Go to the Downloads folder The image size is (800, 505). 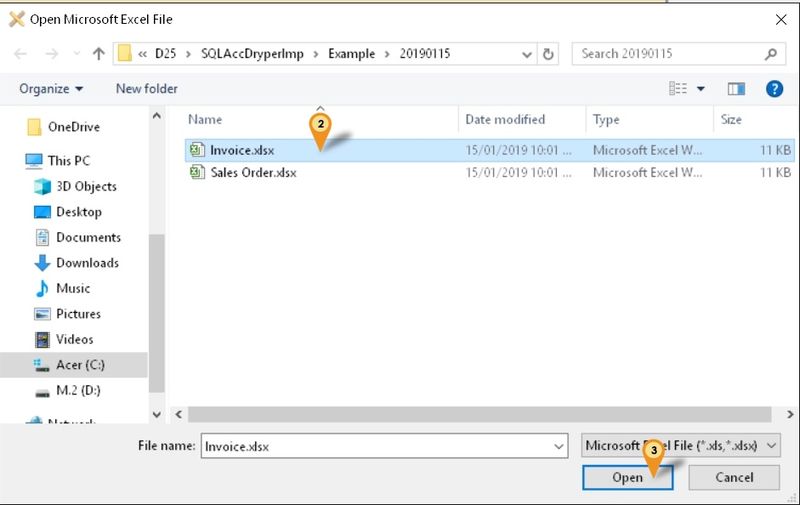tap(87, 263)
